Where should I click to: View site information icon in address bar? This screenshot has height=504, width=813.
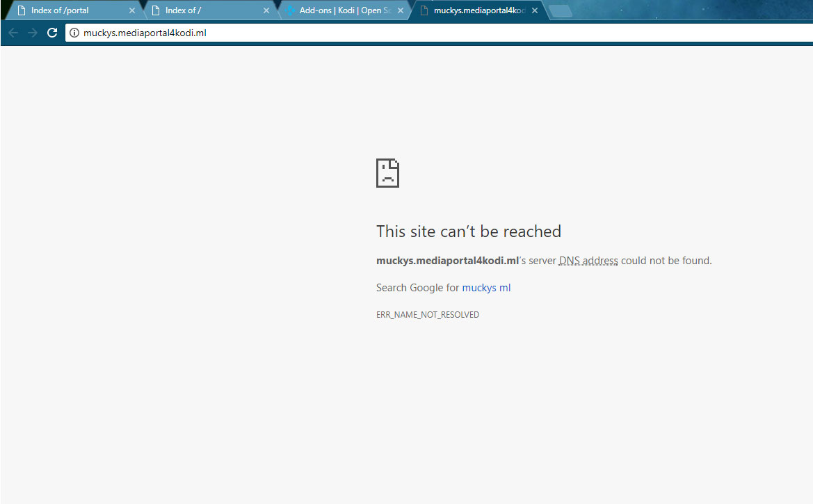click(74, 33)
